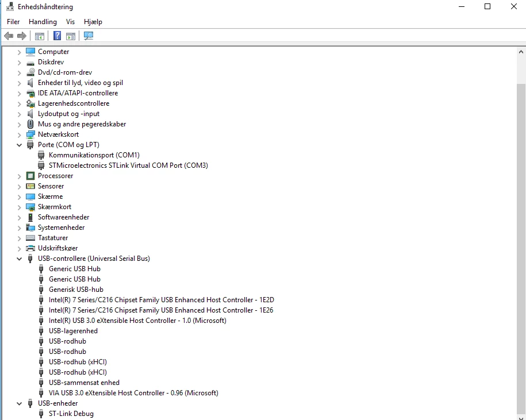Click the show/hide console tree icon
The width and height of the screenshot is (526, 420).
40,36
